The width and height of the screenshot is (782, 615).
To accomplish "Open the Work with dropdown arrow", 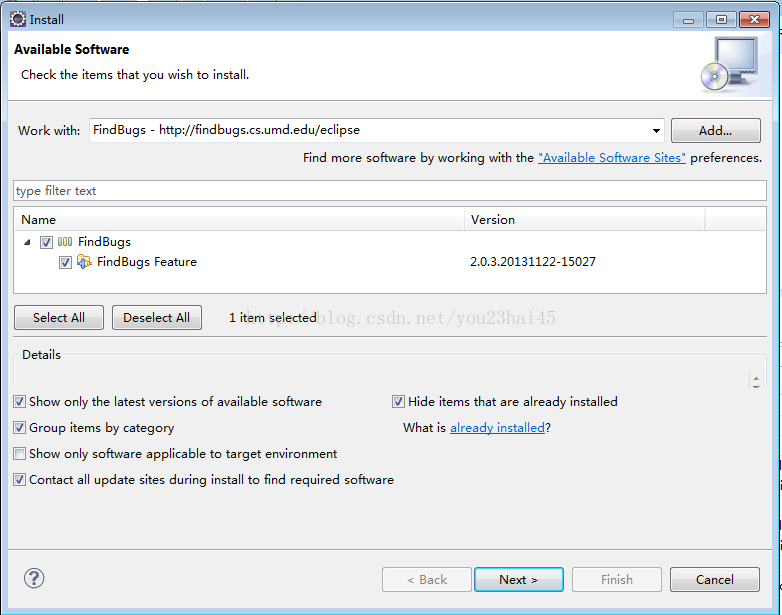I will (x=656, y=131).
